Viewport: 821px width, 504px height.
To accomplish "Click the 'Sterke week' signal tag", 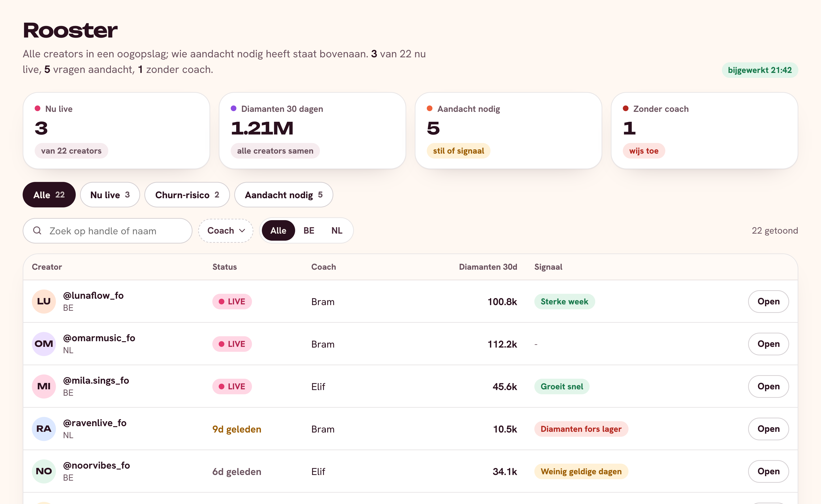I will (x=564, y=301).
